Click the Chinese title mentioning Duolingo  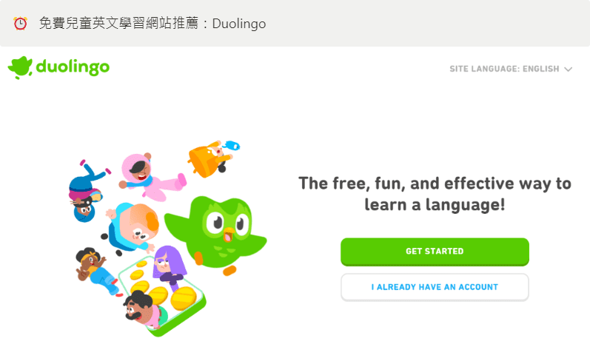(152, 24)
